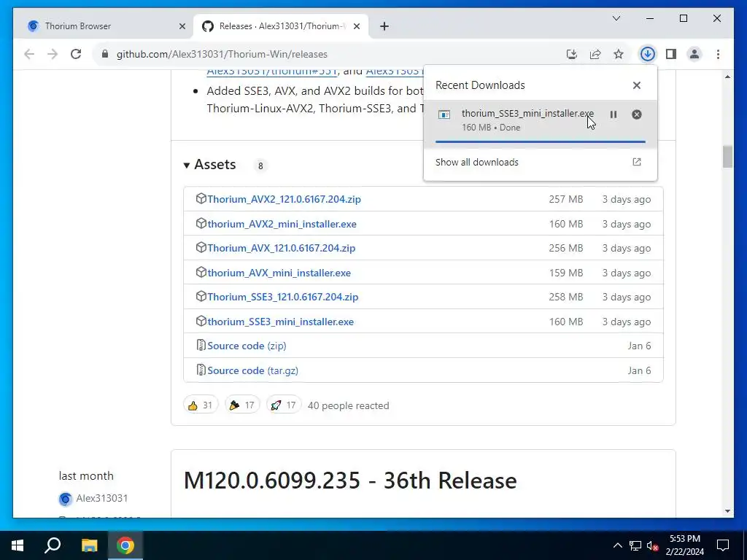Click the 257 MB size text
Viewport: 747px width, 560px height.
click(x=565, y=199)
